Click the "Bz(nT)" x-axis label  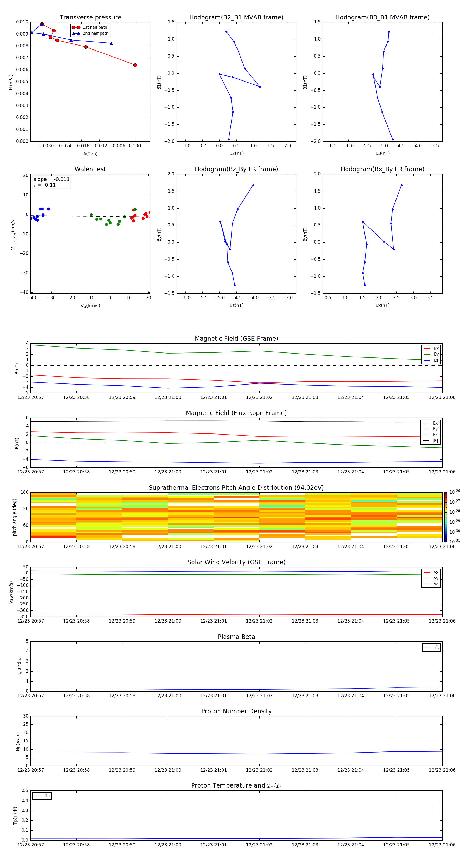tap(236, 305)
